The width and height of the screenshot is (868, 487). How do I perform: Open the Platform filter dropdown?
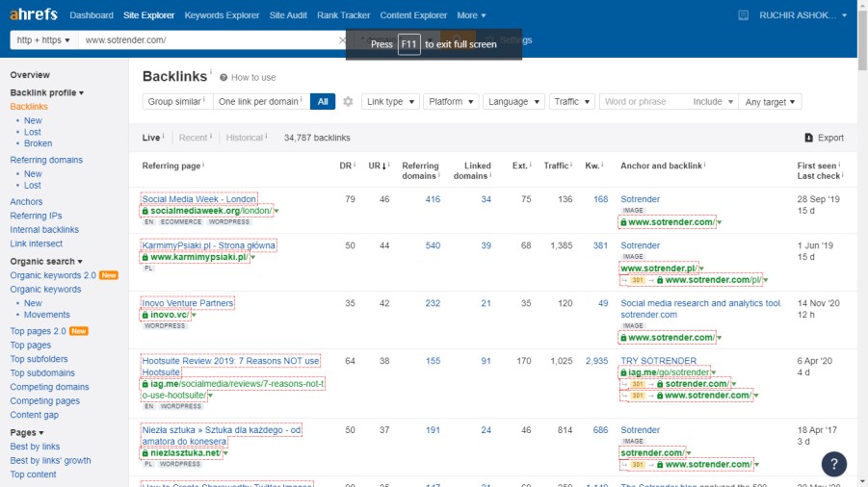451,102
